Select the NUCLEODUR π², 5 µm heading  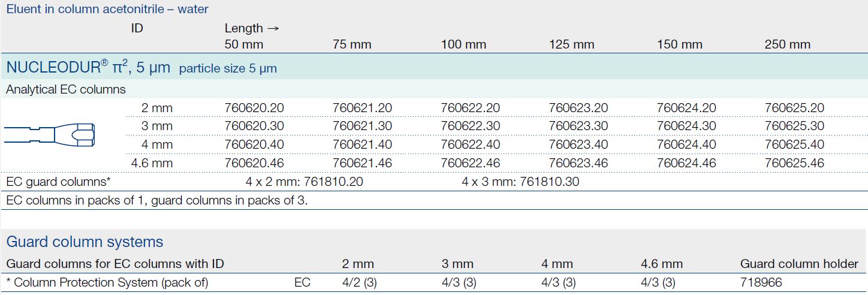click(88, 68)
